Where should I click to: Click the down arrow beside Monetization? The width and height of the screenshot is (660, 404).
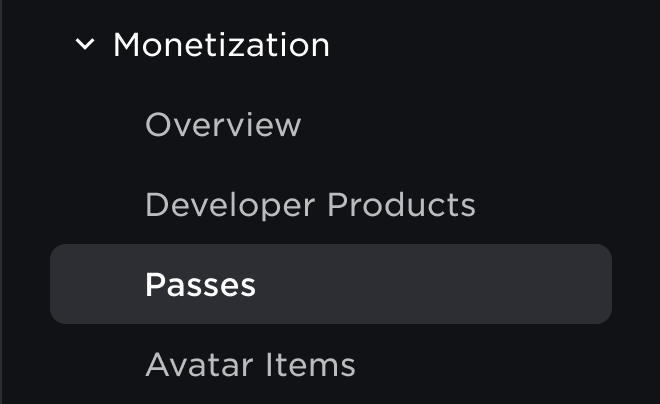[85, 45]
